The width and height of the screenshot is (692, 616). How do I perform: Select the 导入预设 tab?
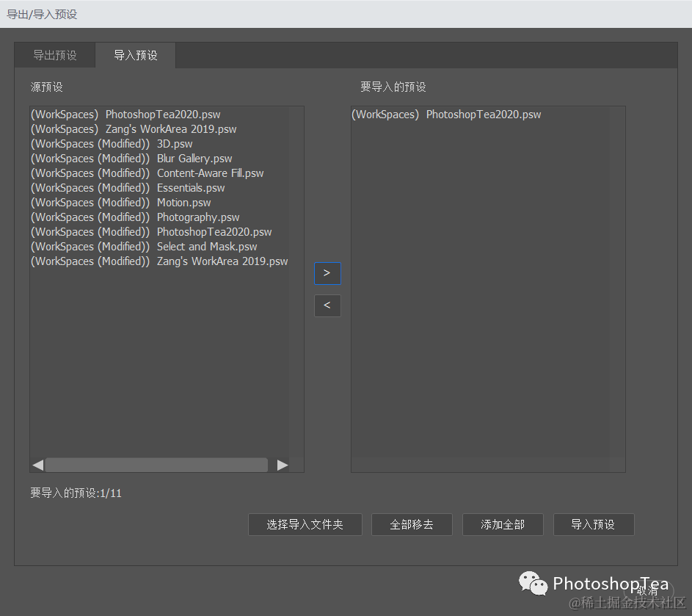tap(136, 55)
